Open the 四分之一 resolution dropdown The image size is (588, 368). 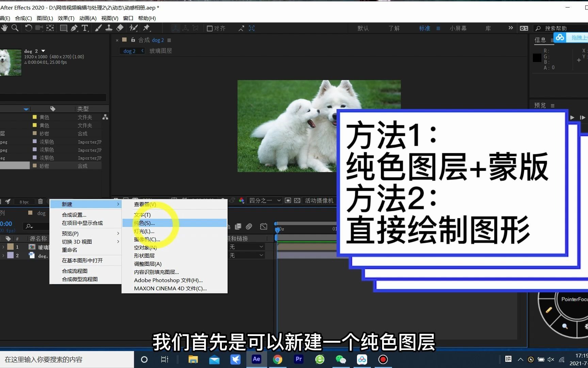pos(265,200)
